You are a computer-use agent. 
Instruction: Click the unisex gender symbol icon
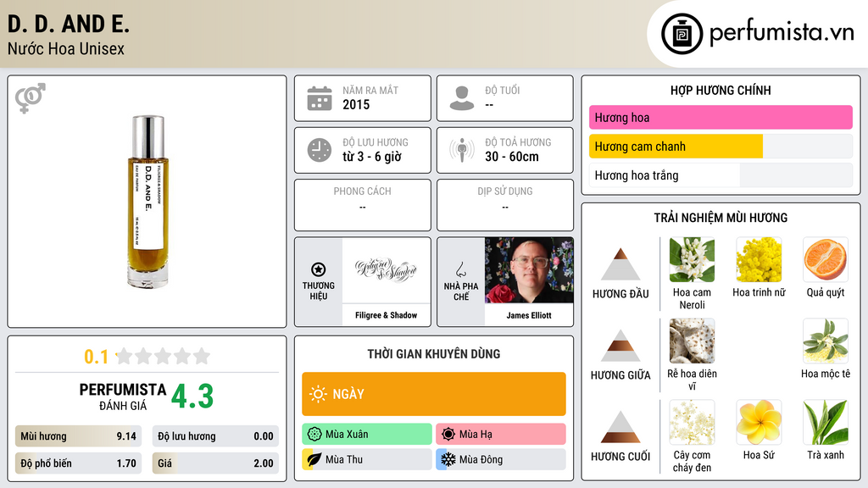31,98
